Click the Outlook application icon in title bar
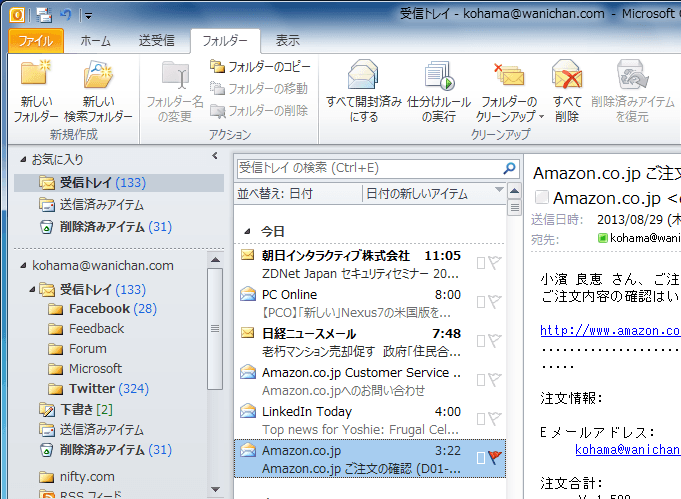This screenshot has width=681, height=499. (17, 15)
